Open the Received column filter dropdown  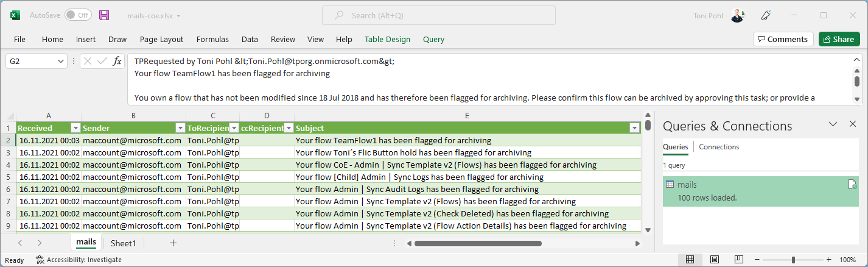click(x=75, y=128)
